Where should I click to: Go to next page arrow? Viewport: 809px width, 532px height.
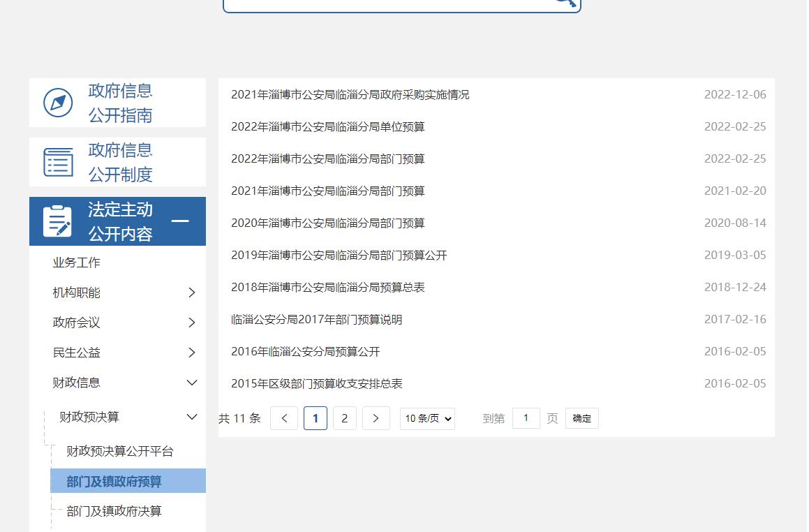pos(376,418)
